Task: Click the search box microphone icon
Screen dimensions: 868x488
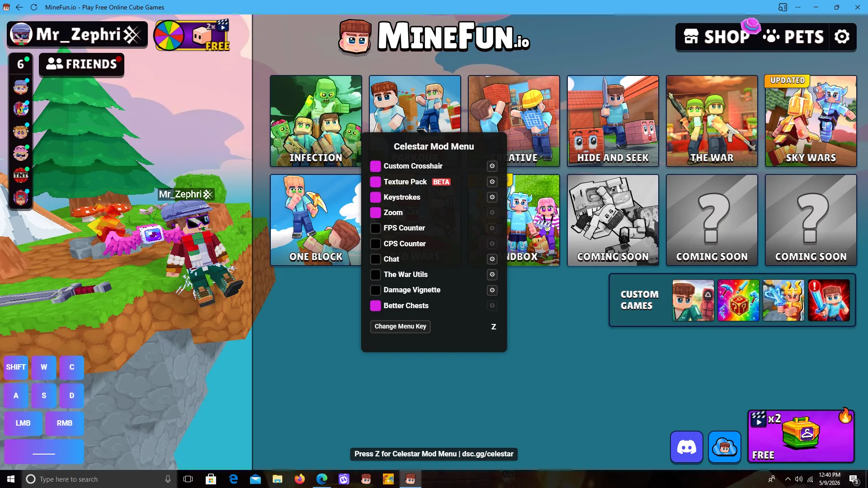Action: (x=168, y=479)
